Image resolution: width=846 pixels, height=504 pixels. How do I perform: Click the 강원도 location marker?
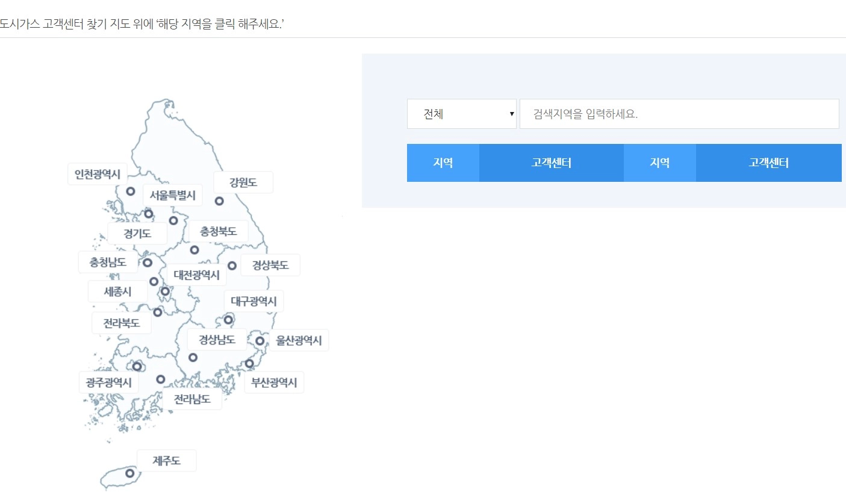[218, 201]
